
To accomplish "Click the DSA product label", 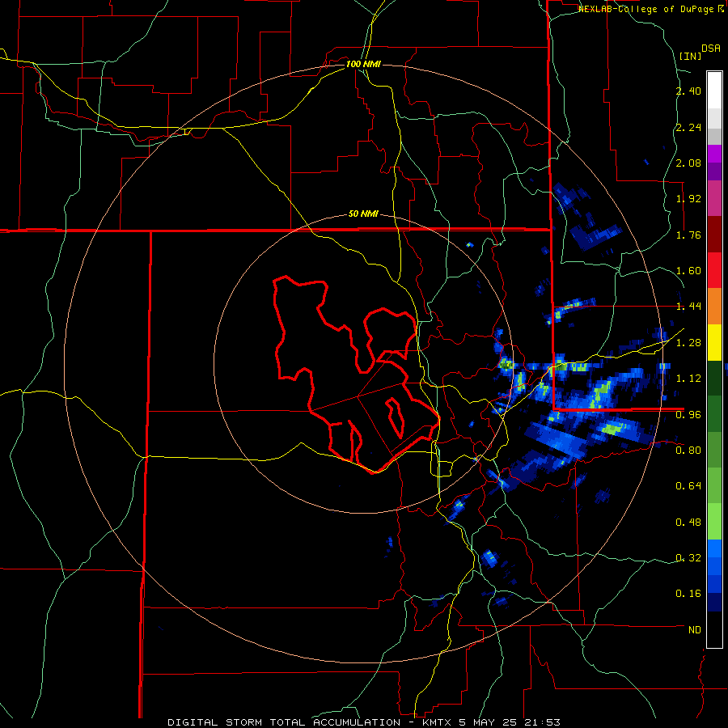I will [x=711, y=49].
